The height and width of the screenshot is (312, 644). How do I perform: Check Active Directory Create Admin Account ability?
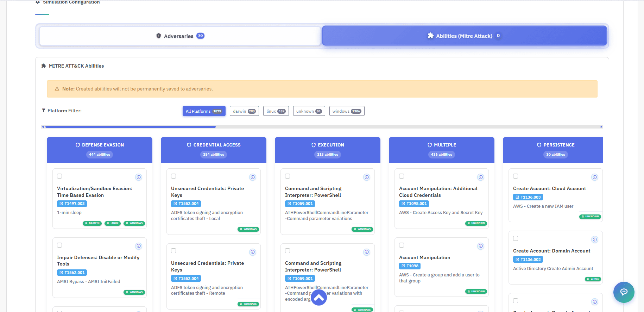tap(516, 238)
